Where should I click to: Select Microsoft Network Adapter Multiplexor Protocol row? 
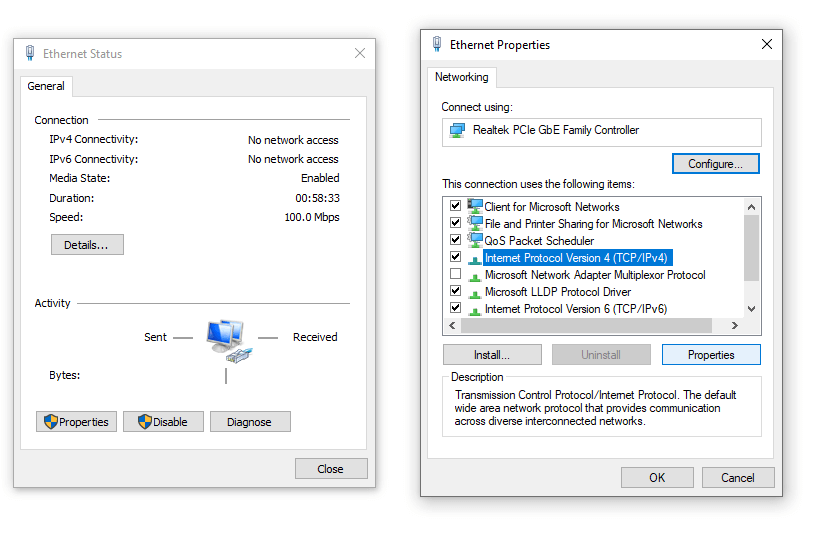tap(595, 275)
